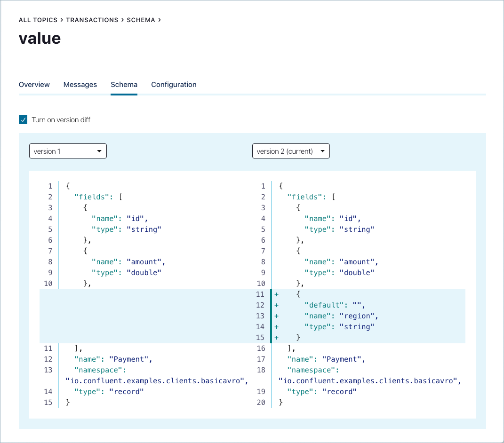
Task: Click the value schema title
Action: pos(39,39)
